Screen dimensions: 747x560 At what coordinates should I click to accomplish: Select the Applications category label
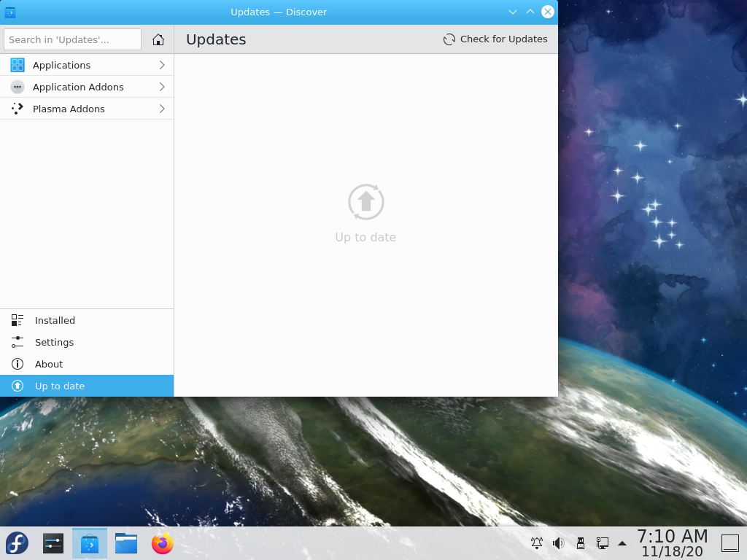click(x=61, y=65)
